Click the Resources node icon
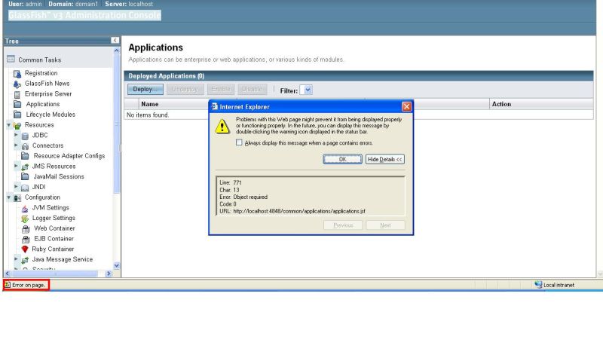 click(x=17, y=125)
